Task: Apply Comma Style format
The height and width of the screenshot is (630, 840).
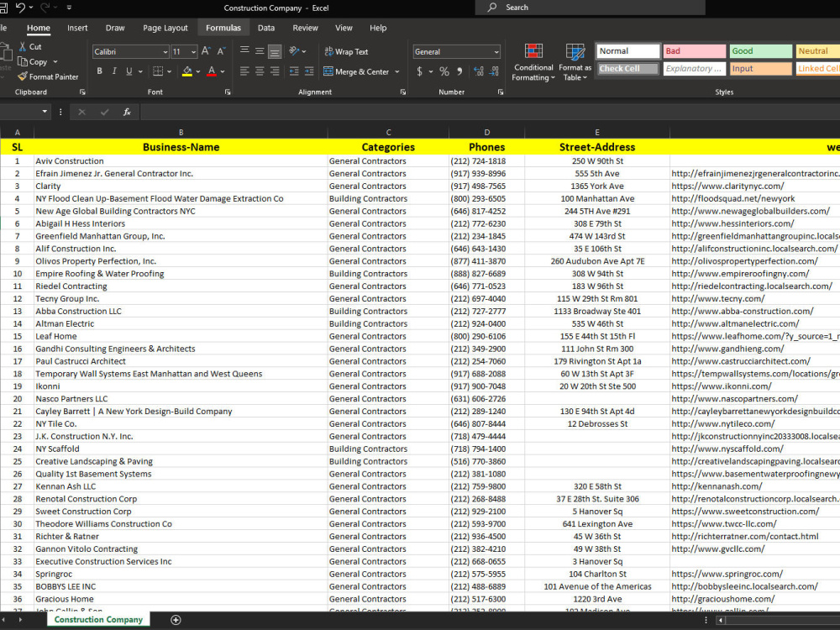Action: click(x=459, y=71)
